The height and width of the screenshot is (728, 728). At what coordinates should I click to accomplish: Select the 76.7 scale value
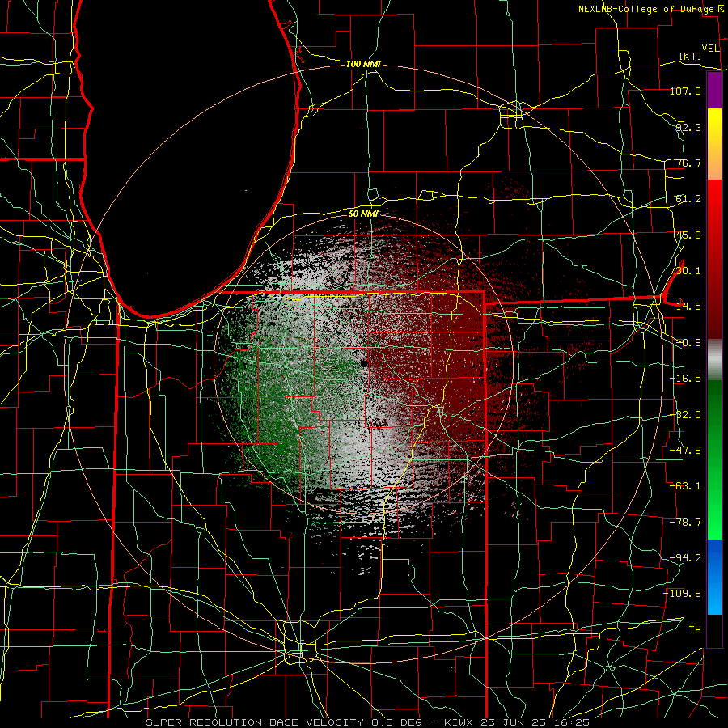[x=688, y=163]
